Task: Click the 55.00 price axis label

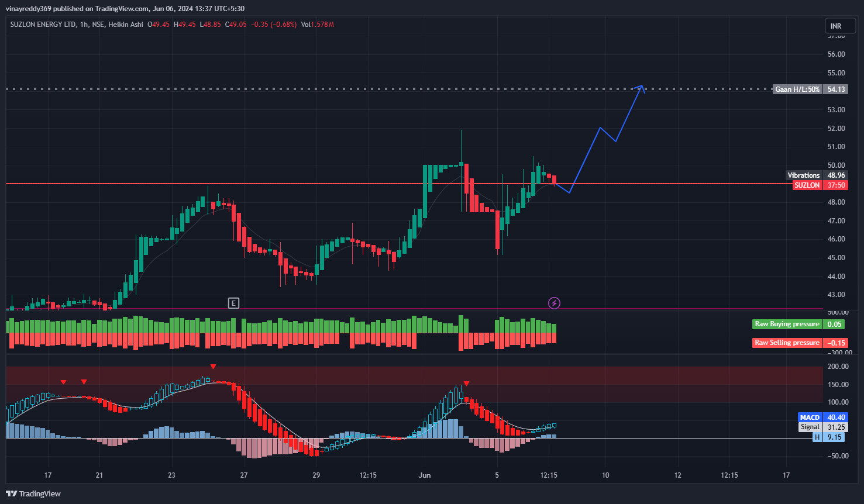Action: coord(836,73)
